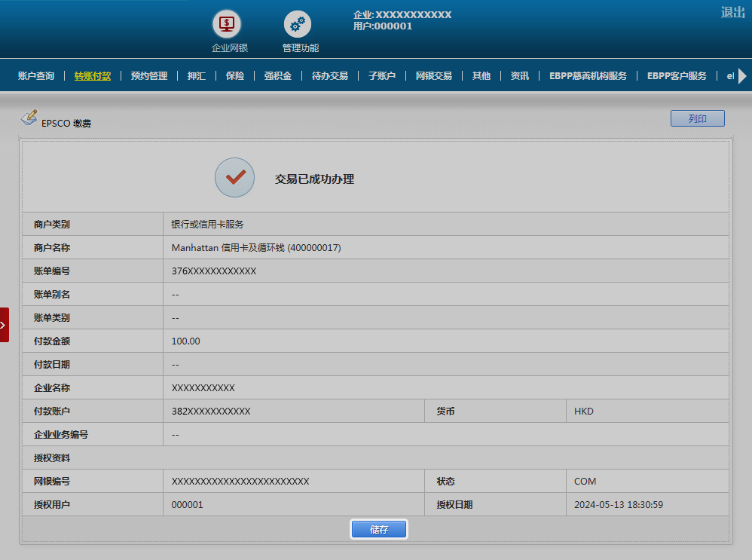Open the 待办交易 menu
The image size is (752, 560).
[x=330, y=76]
